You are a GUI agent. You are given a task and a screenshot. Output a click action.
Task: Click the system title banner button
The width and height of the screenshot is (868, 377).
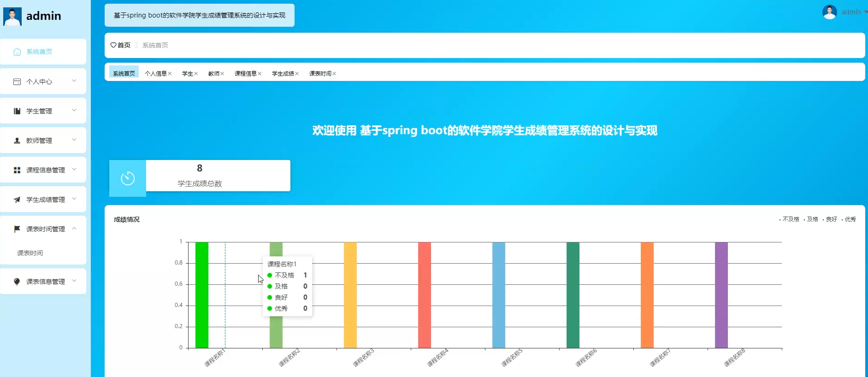[200, 15]
